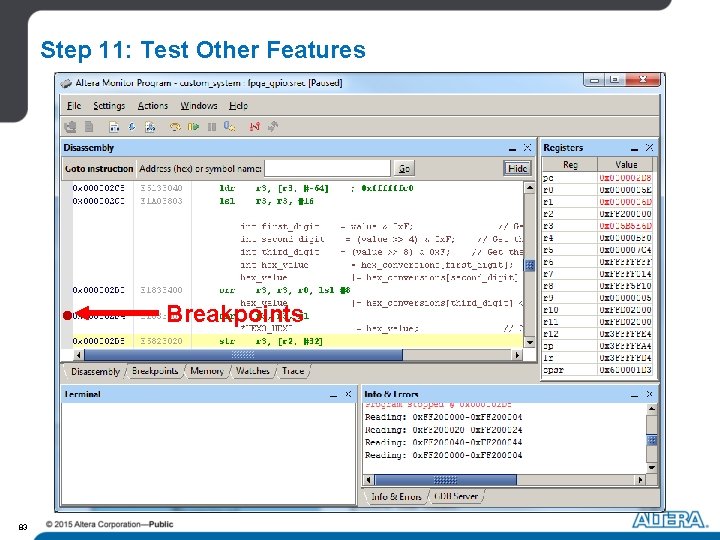This screenshot has height=540, width=720.
Task: Select the r2 register value 0xFF200100
Action: coord(625,214)
